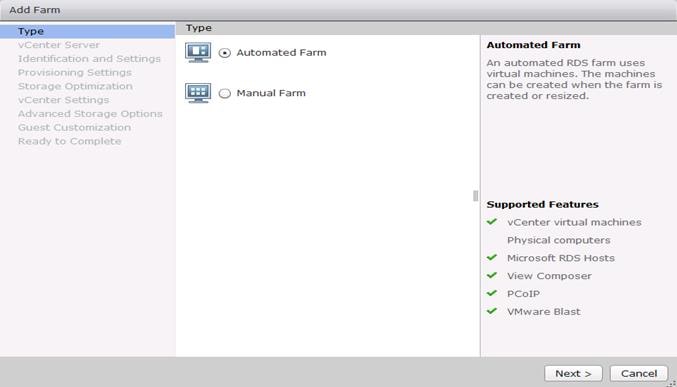Screen dimensions: 677x387
Task: Click the PCoIP checkmark icon
Action: pos(492,293)
